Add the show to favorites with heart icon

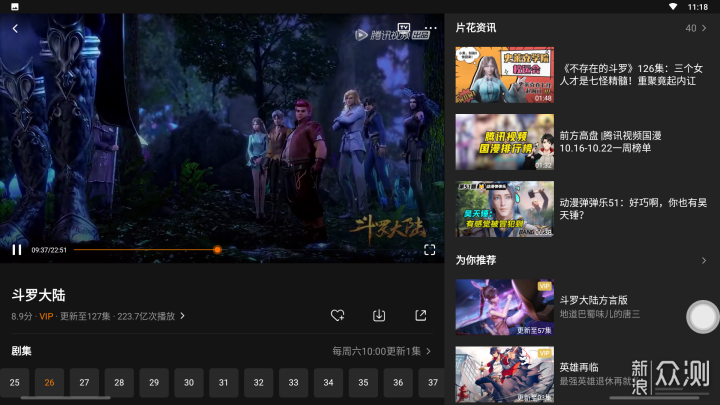(x=338, y=315)
